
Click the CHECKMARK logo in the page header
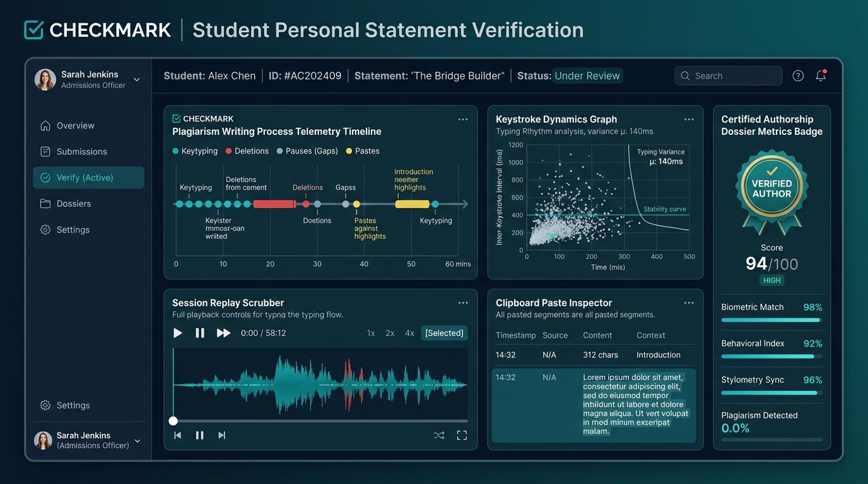[98, 30]
